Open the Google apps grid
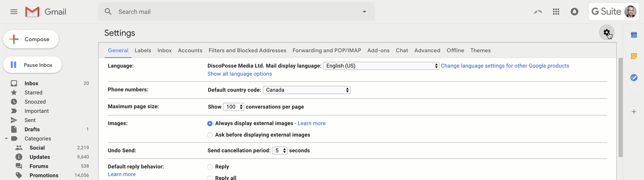The height and width of the screenshot is (180, 644). click(x=556, y=12)
